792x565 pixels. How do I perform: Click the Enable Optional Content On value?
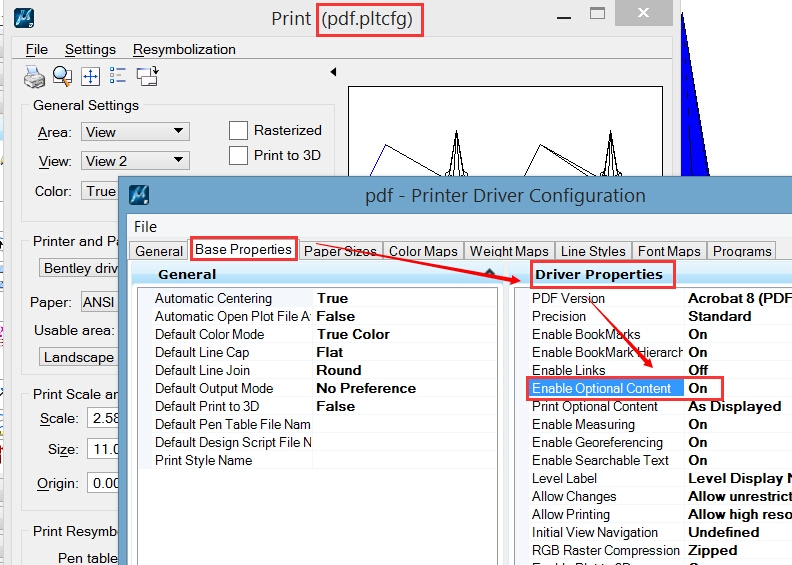click(698, 388)
